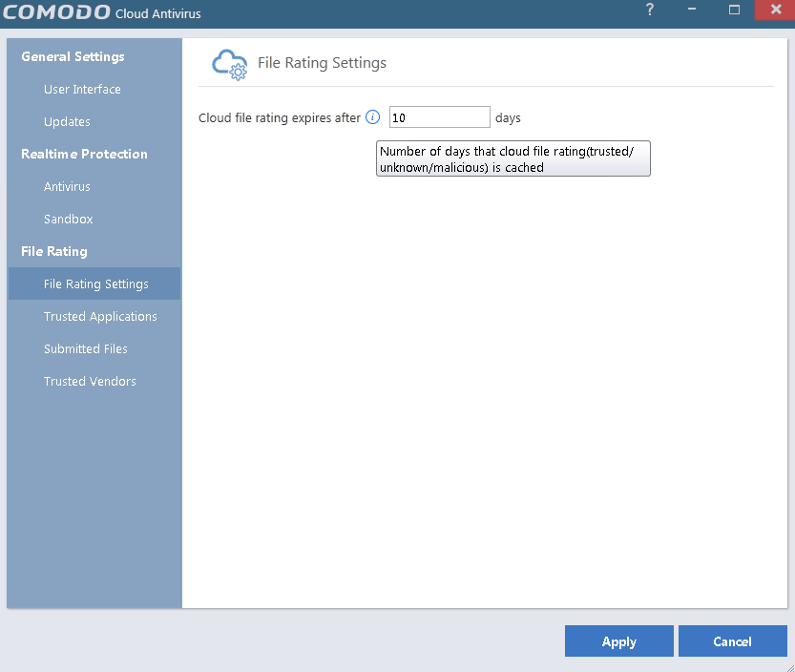795x672 pixels.
Task: Maximize the Comodo window
Action: pos(734,10)
